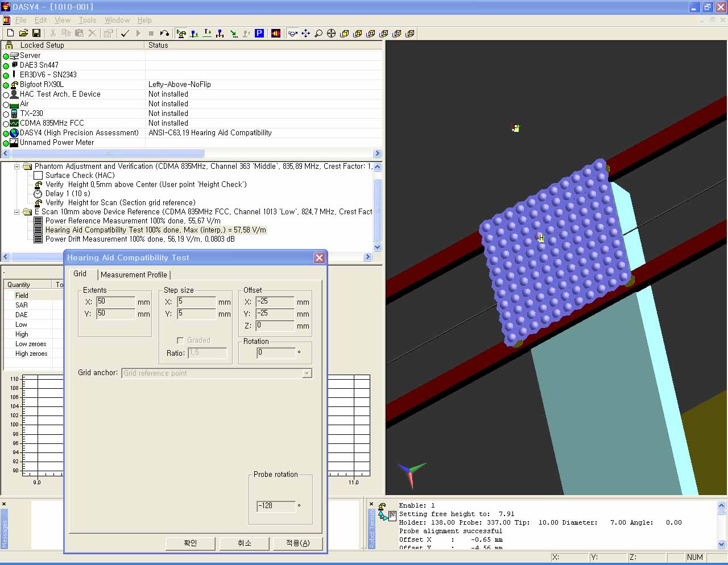The width and height of the screenshot is (728, 565).
Task: Switch to the Measurement Profile tab
Action: [x=134, y=275]
